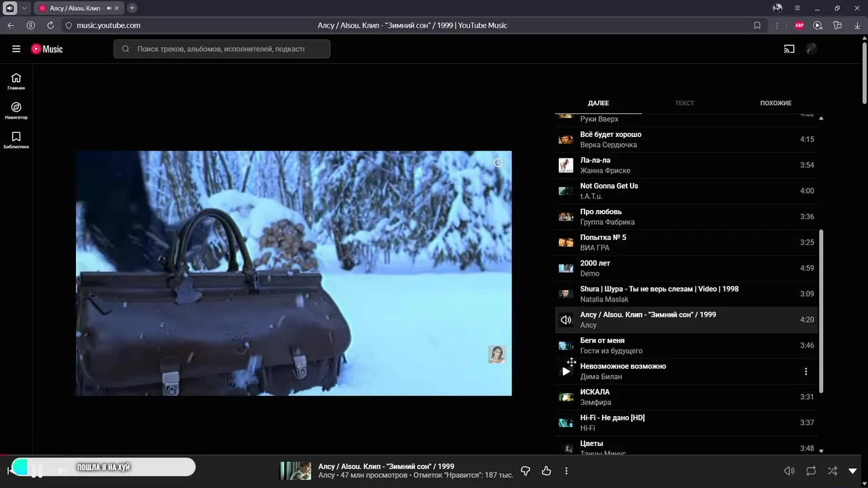Switch to the ДАЛЕЕ tab
The image size is (868, 488).
pyautogui.click(x=598, y=103)
